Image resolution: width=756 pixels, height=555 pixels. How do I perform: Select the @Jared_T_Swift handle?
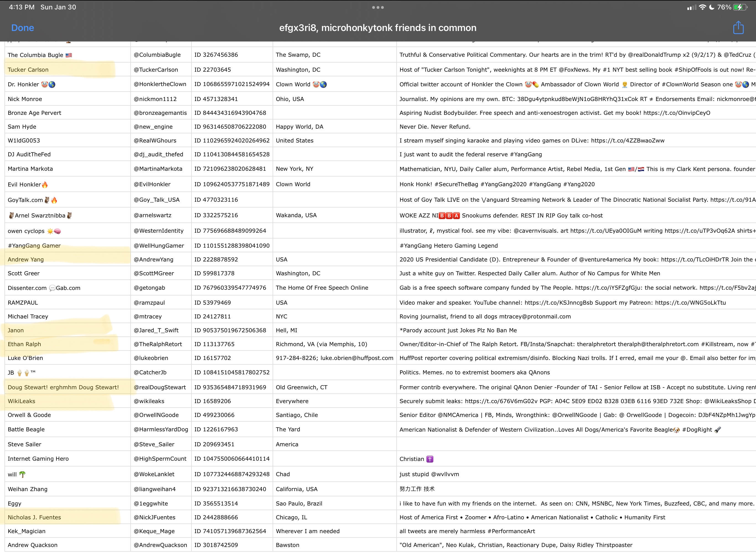(156, 330)
